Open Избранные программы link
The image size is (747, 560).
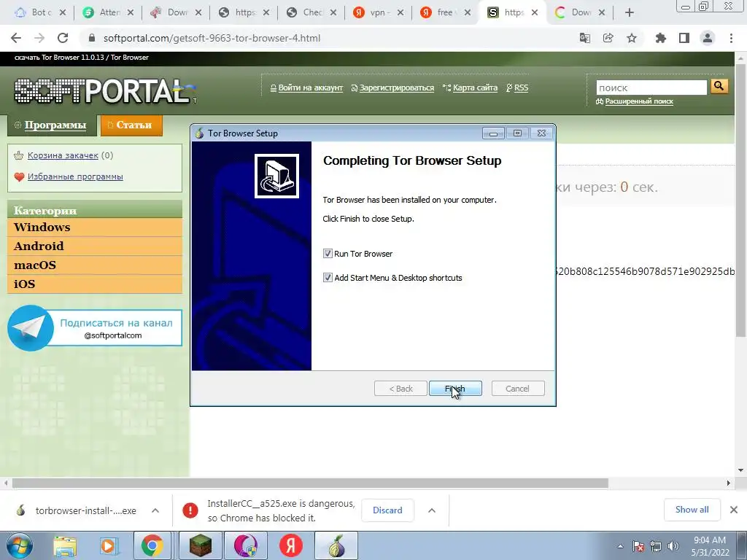(75, 176)
